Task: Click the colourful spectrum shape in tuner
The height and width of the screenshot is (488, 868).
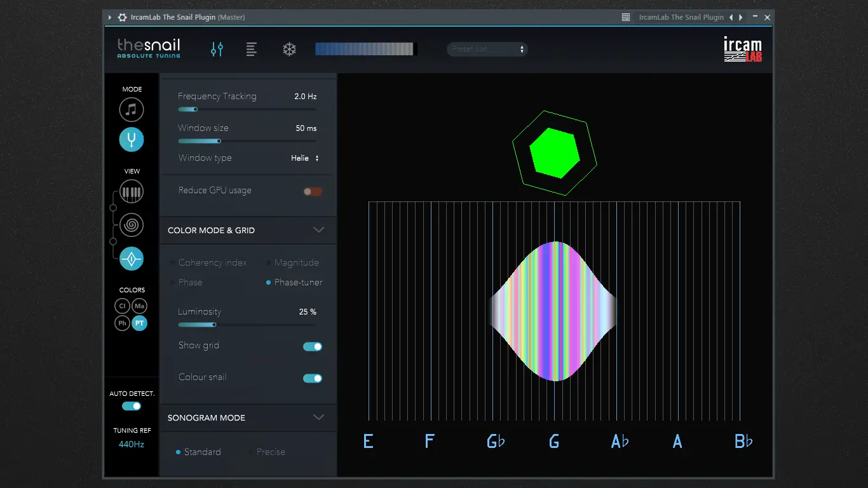Action: coord(554,311)
